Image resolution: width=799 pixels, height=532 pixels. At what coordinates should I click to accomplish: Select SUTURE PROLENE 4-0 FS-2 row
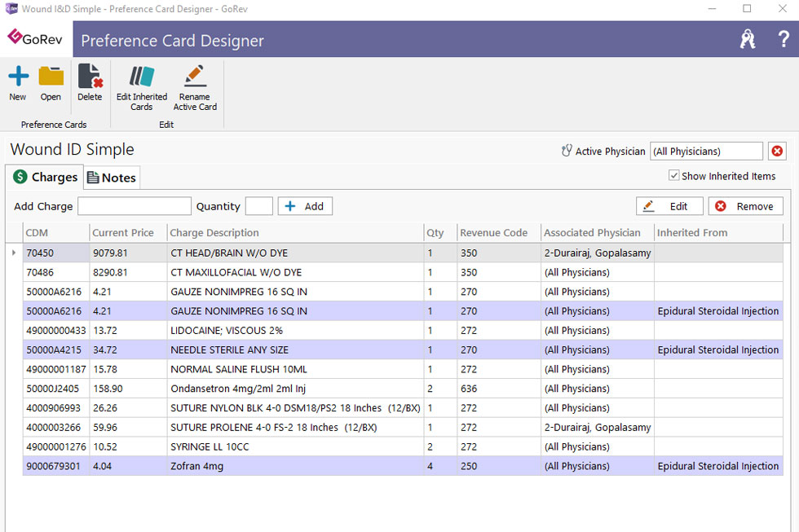[x=403, y=427]
